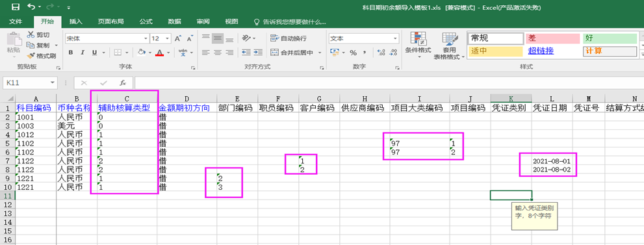Toggle Wrap Text option

(289, 38)
